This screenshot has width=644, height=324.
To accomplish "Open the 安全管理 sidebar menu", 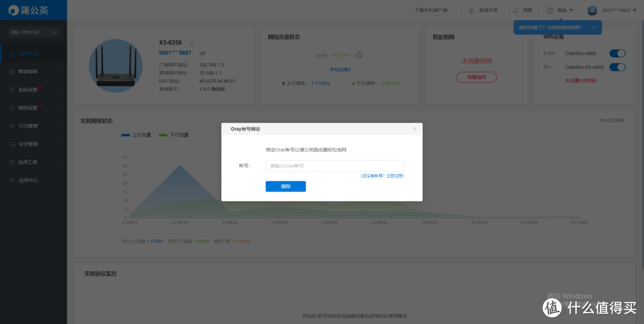I will [33, 144].
